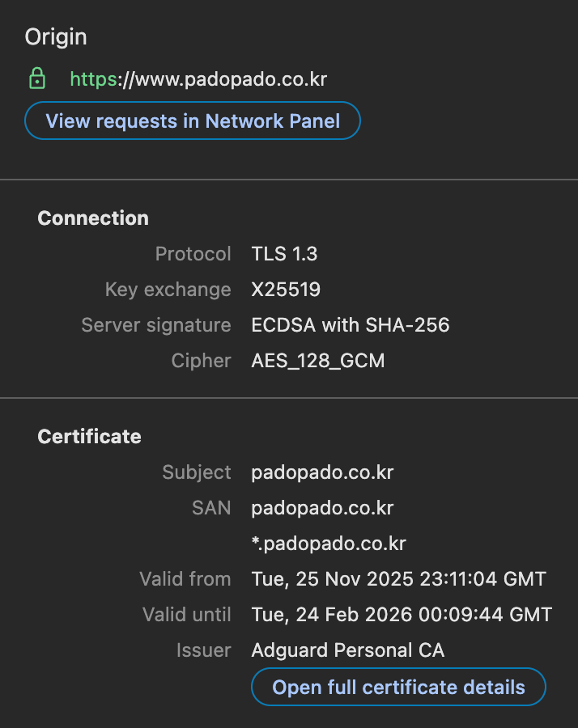The width and height of the screenshot is (578, 728).
Task: Click the Origin heading
Action: [56, 36]
